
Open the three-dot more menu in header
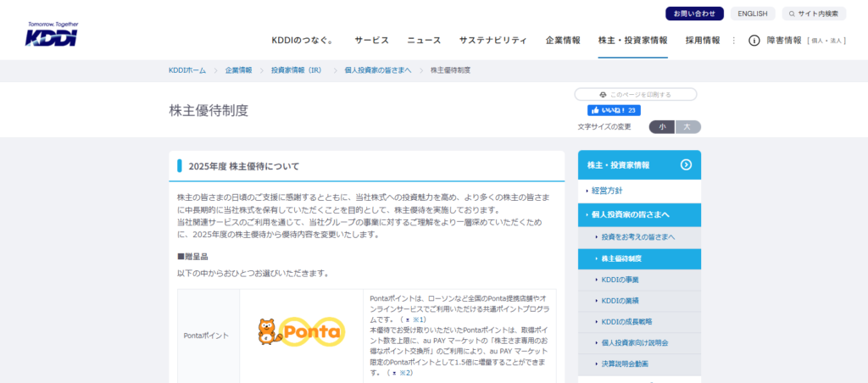[734, 41]
